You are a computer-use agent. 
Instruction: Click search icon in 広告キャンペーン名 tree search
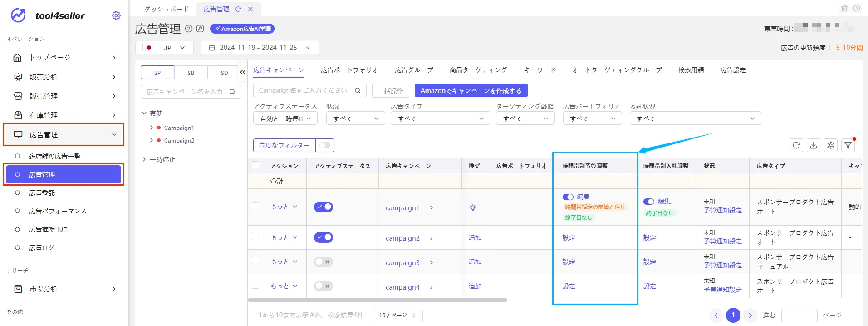point(232,92)
